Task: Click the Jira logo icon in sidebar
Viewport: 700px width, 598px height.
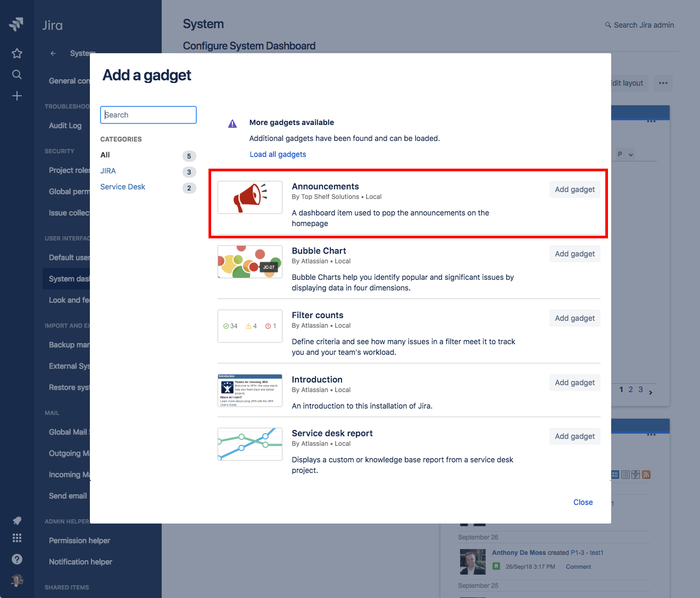Action: pos(16,24)
